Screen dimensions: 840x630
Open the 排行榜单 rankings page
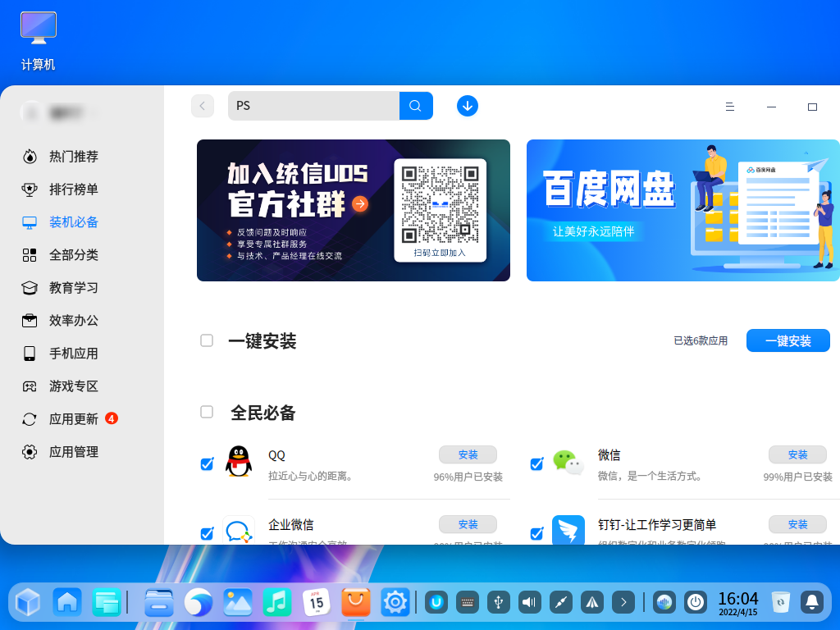point(60,189)
